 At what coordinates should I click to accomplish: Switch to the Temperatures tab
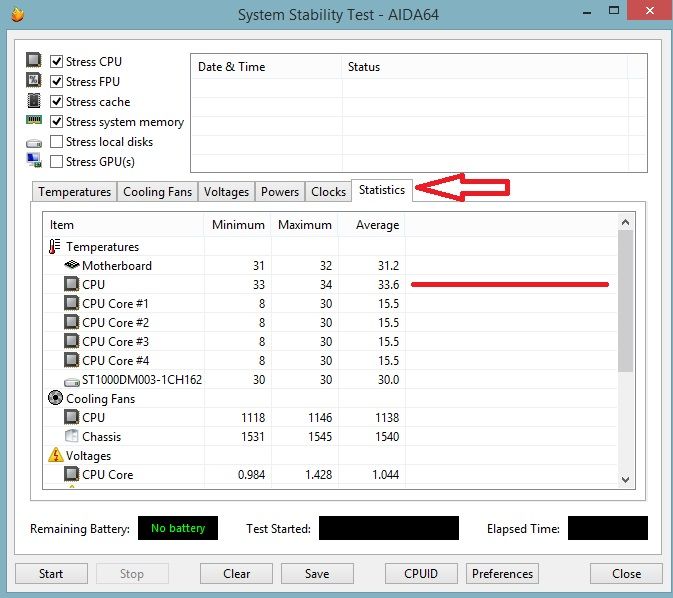74,191
